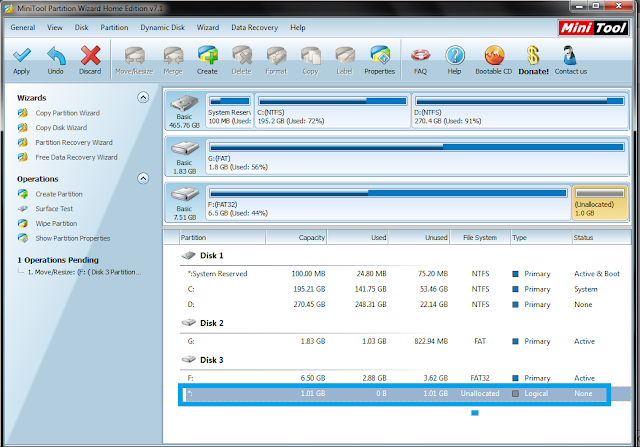The height and width of the screenshot is (447, 640).
Task: Launch Free Data Recovery Wizard
Action: [x=76, y=157]
